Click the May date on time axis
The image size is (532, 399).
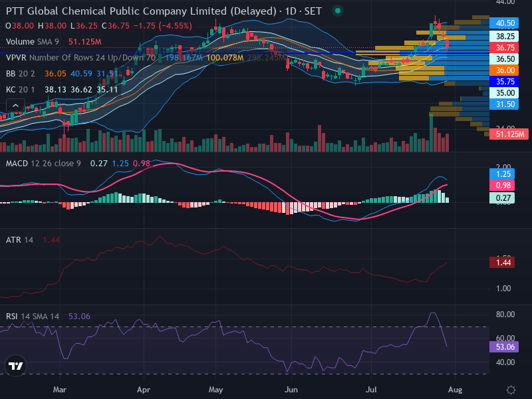point(215,390)
